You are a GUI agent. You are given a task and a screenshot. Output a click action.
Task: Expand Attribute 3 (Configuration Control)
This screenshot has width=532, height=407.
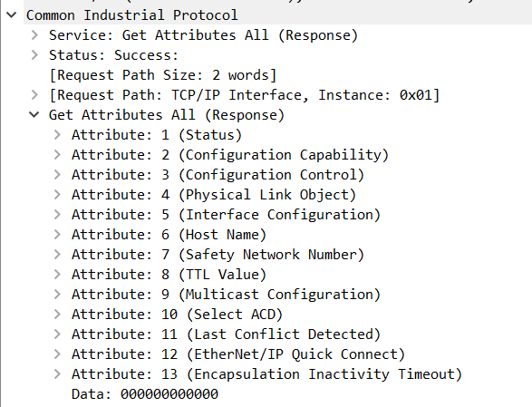pos(57,174)
